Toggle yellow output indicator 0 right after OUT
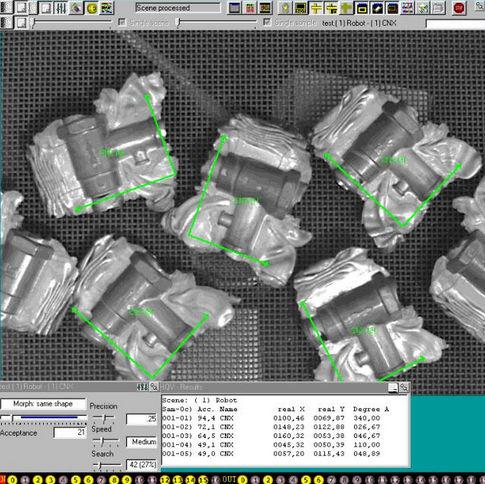The image size is (485, 484). (x=242, y=480)
